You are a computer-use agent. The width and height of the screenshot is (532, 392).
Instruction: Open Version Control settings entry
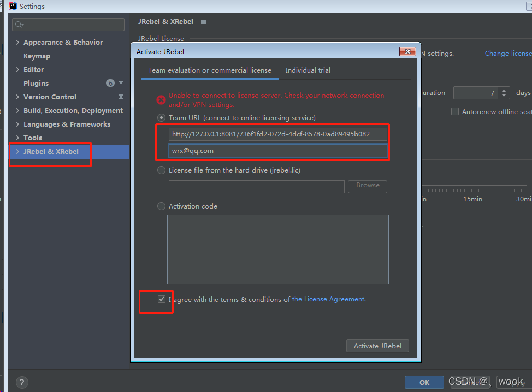(50, 97)
